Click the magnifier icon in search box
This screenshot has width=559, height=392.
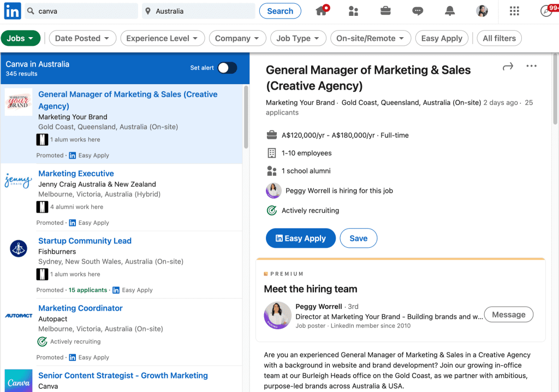(31, 11)
